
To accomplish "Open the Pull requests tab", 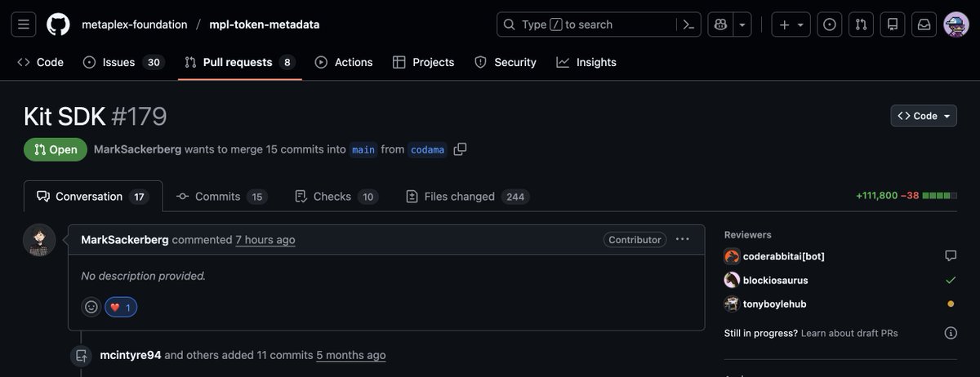I will (240, 62).
